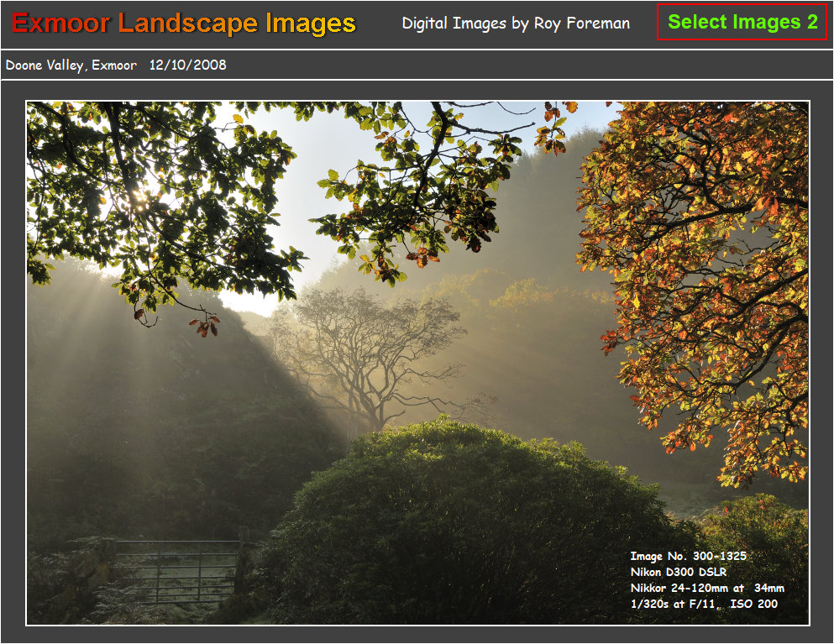Viewport: 834px width, 644px height.
Task: Click the Nikon D300 DSLR text
Action: pyautogui.click(x=678, y=572)
